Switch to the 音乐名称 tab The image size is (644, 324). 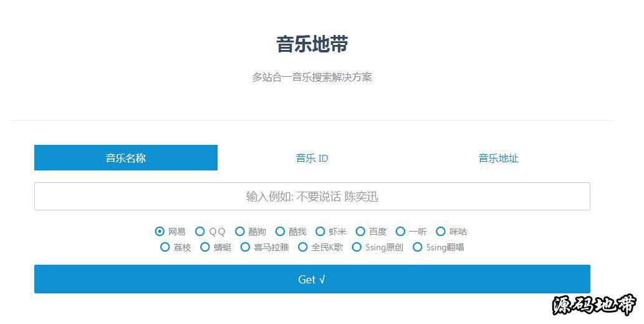pyautogui.click(x=125, y=158)
